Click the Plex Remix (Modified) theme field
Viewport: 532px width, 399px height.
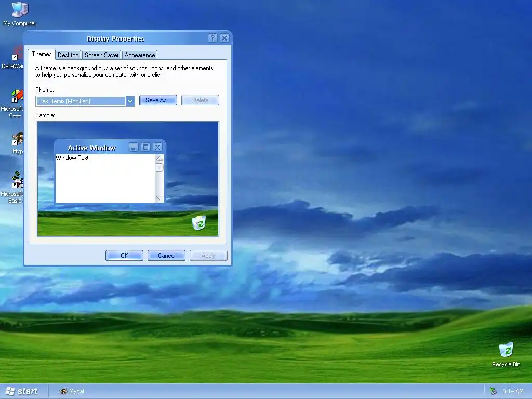coord(81,101)
